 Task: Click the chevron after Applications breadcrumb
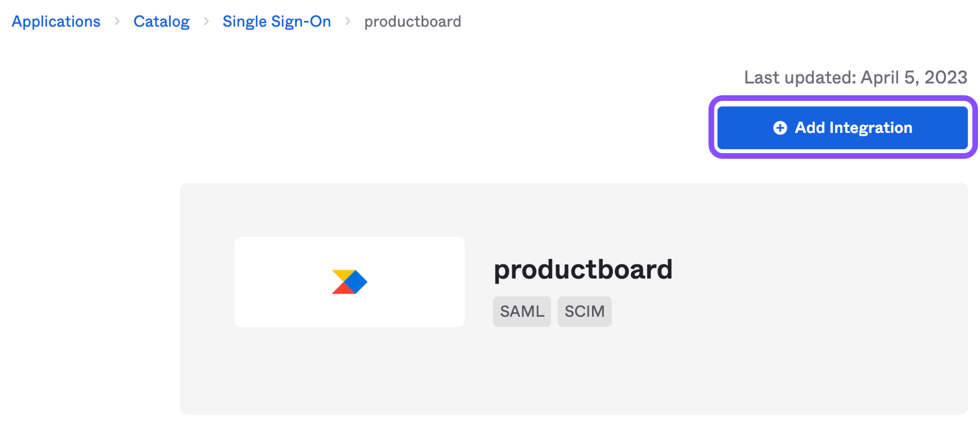117,21
